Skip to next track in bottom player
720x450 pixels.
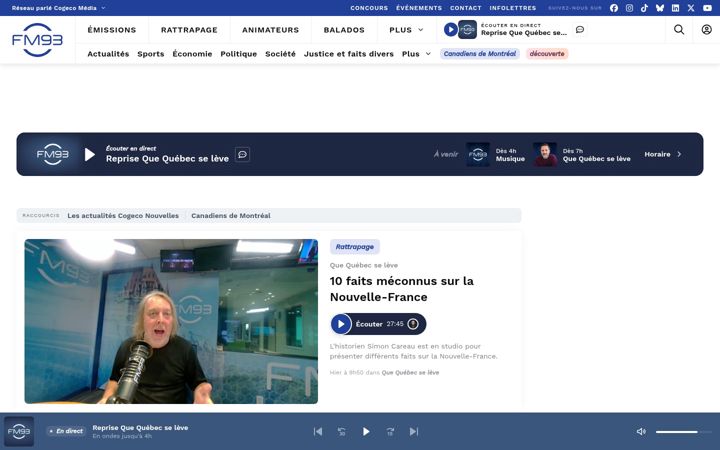tap(414, 432)
